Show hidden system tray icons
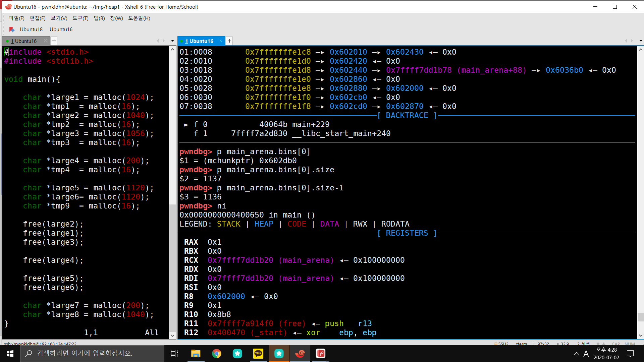Screen dimensions: 644x362 pyautogui.click(x=576, y=354)
